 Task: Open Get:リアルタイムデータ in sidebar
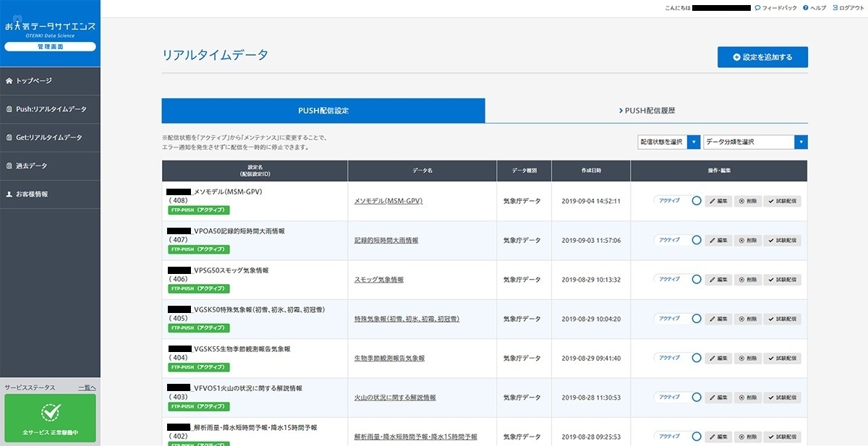[49, 137]
